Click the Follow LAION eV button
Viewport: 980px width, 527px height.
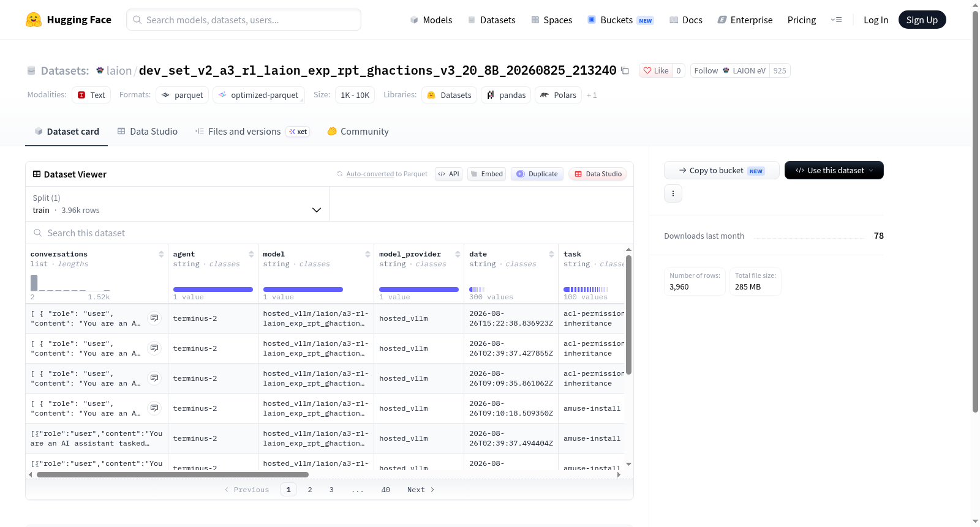[x=729, y=70]
